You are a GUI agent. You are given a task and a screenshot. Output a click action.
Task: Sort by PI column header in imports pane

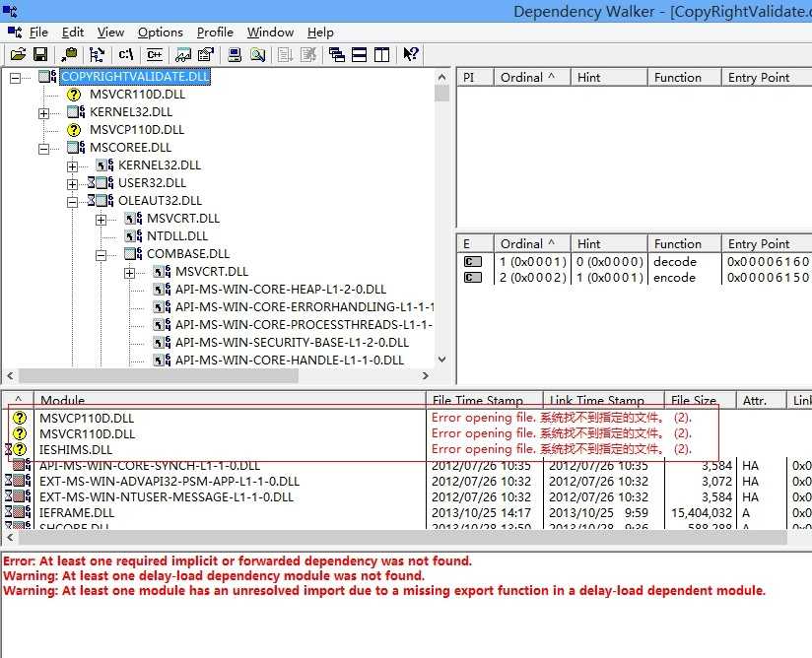click(x=475, y=77)
